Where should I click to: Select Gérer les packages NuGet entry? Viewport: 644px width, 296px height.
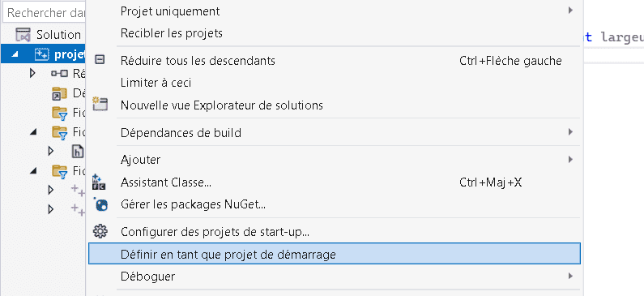[x=193, y=204]
